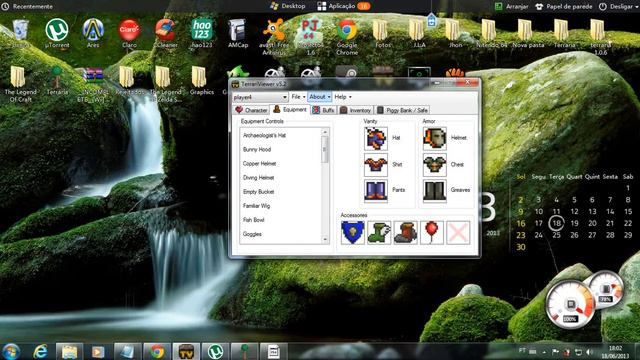This screenshot has width=640, height=360.
Task: Select the hao123 desktop icon
Action: click(x=202, y=33)
